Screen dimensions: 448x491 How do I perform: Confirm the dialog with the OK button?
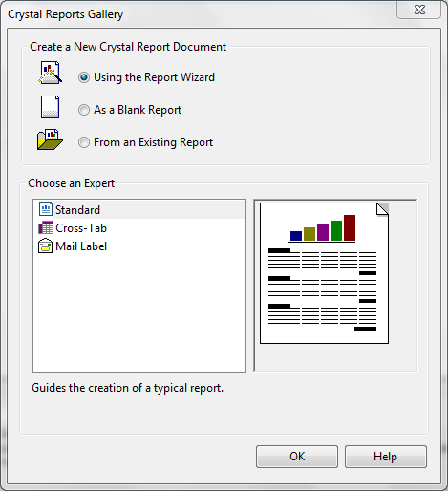click(x=297, y=457)
